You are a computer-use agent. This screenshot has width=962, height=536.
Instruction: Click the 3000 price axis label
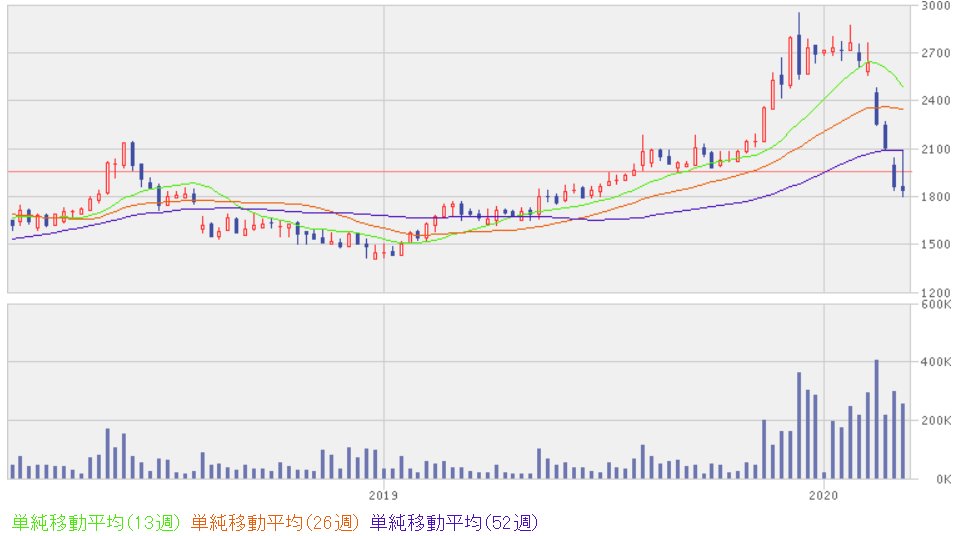click(936, 6)
